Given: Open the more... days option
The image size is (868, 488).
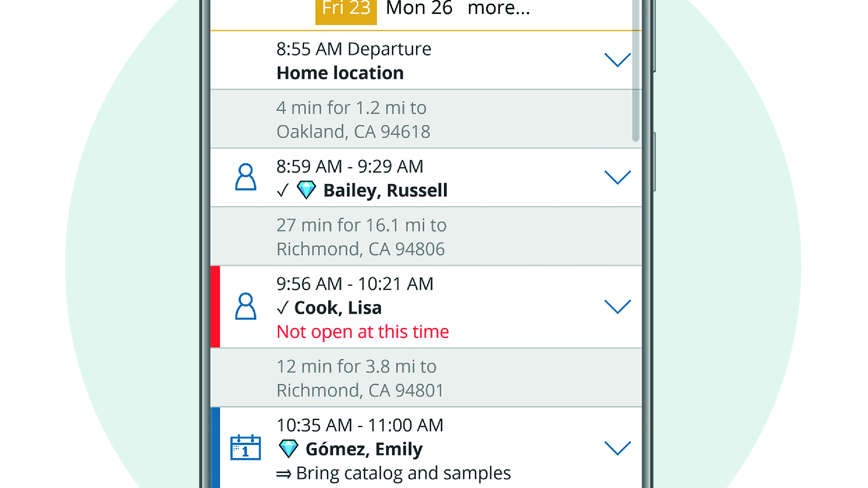Looking at the screenshot, I should [x=499, y=8].
